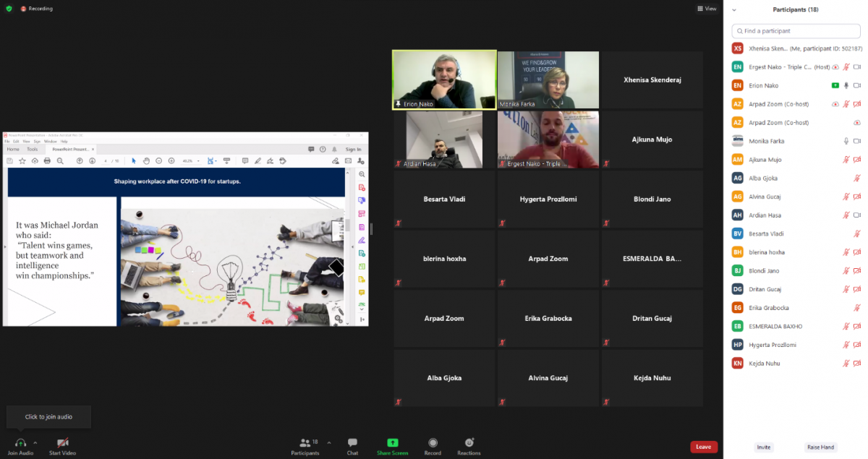Image resolution: width=868 pixels, height=459 pixels.
Task: Expand audio options arrow beside Join Audio
Action: [x=35, y=442]
